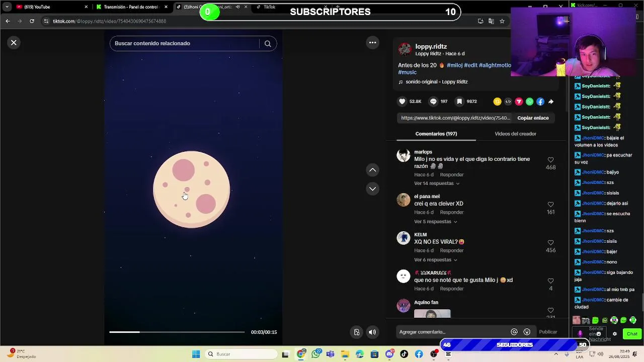Open the TikTok app from the taskbar

click(404, 354)
